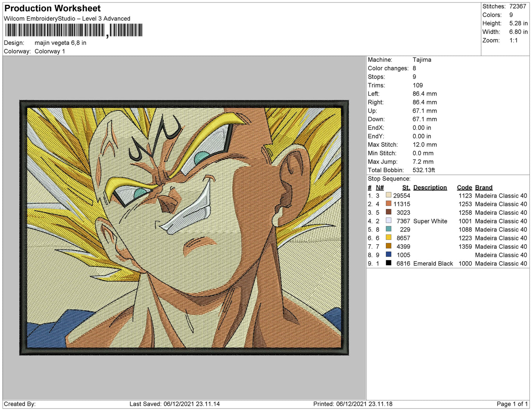Click the barcode under the worksheet title
The height and width of the screenshot is (411, 532).
(74, 30)
